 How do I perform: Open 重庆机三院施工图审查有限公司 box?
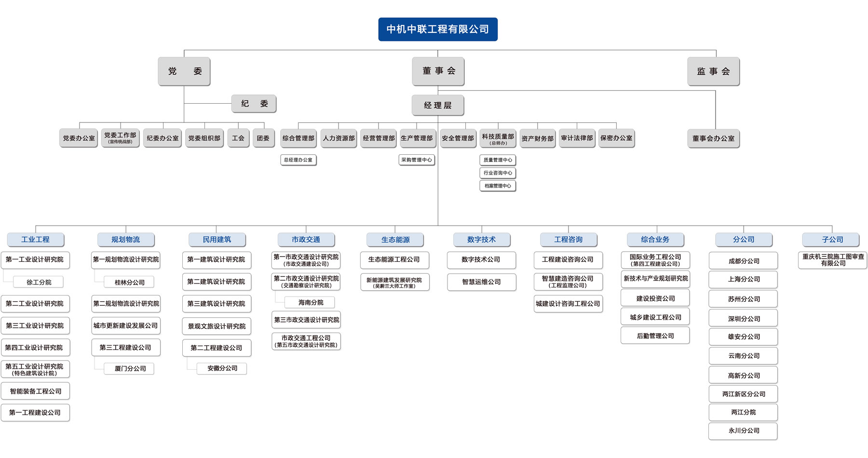(x=833, y=260)
